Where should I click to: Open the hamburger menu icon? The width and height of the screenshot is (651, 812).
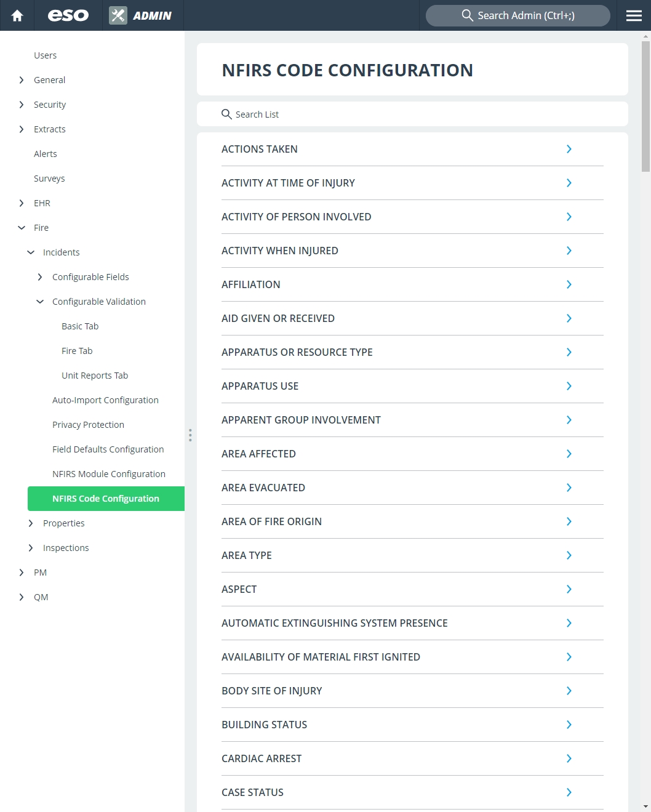click(634, 15)
